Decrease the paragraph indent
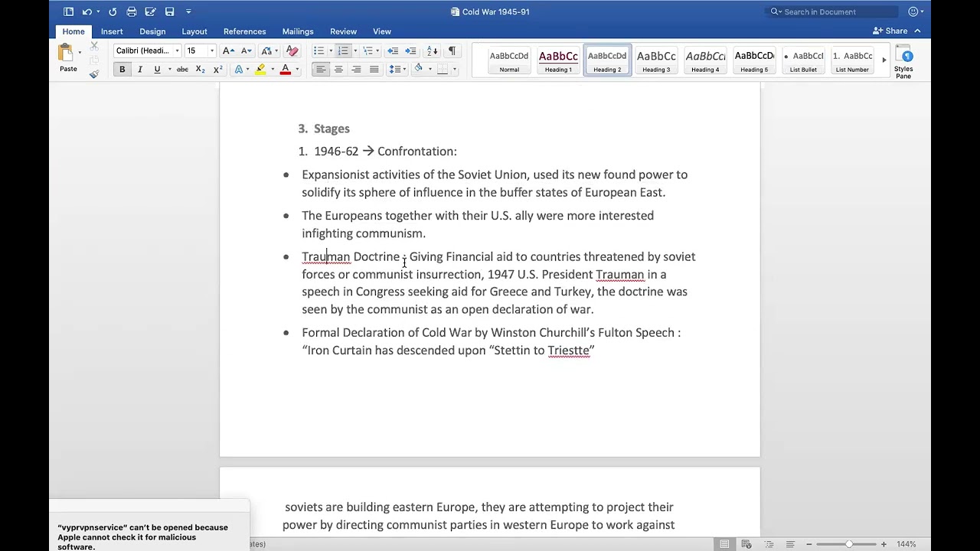 pos(393,51)
